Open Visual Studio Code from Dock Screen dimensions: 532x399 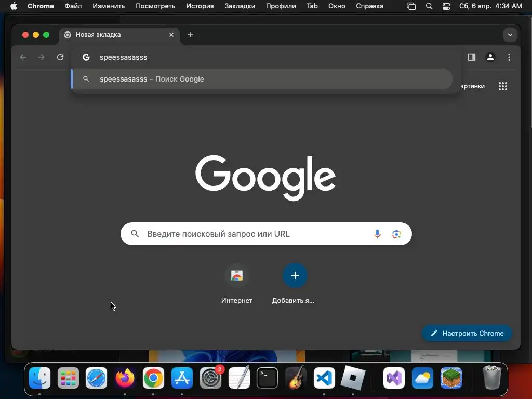[324, 378]
